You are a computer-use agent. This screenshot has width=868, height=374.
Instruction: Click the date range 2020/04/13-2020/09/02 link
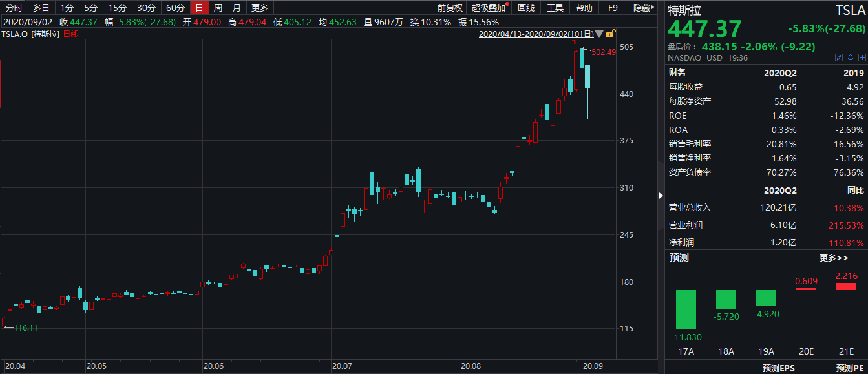click(536, 34)
